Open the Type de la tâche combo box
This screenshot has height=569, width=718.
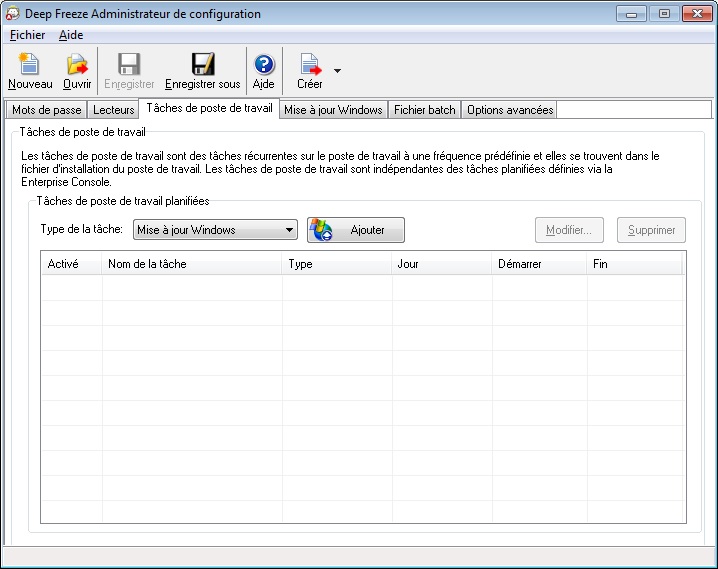(215, 230)
